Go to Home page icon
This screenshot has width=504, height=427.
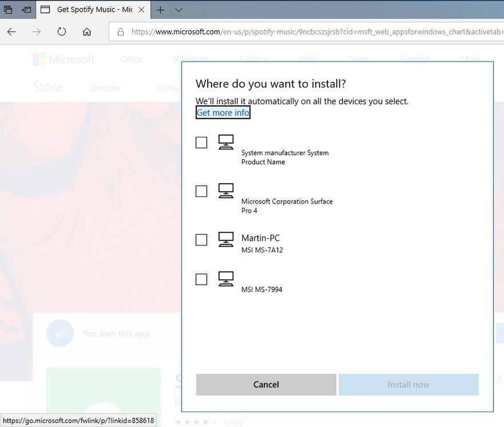87,32
